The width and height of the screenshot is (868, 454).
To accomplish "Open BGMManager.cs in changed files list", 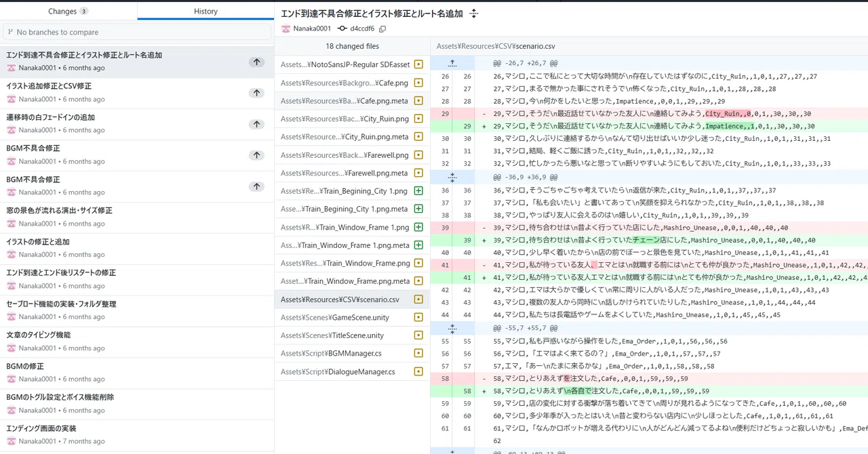I will pos(352,353).
